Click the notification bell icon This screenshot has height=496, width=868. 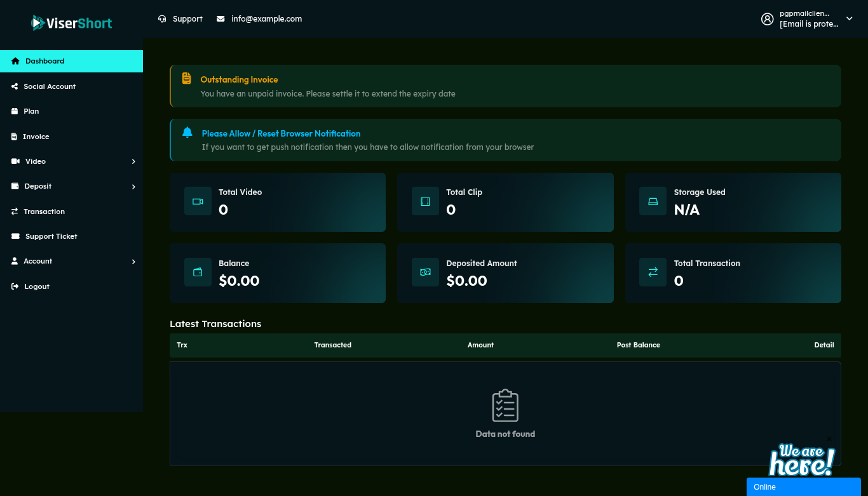[187, 133]
